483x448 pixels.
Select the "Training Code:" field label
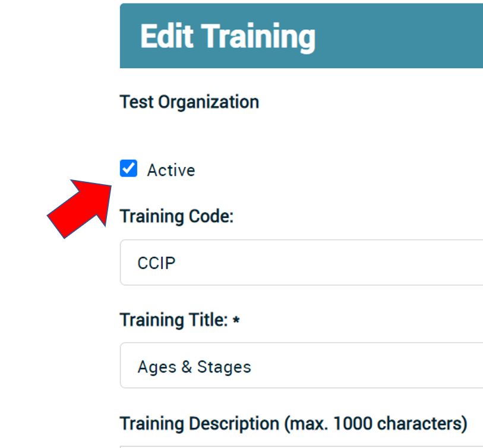tap(177, 217)
